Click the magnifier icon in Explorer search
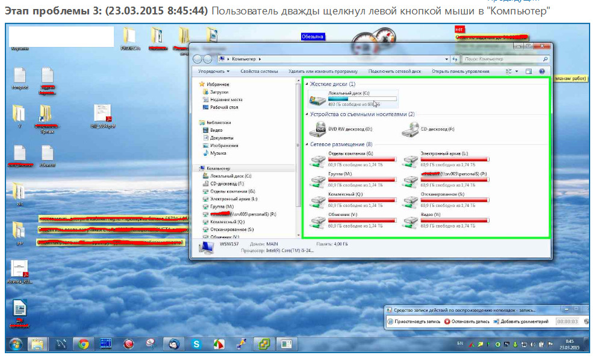Image resolution: width=595 pixels, height=364 pixels. (545, 59)
